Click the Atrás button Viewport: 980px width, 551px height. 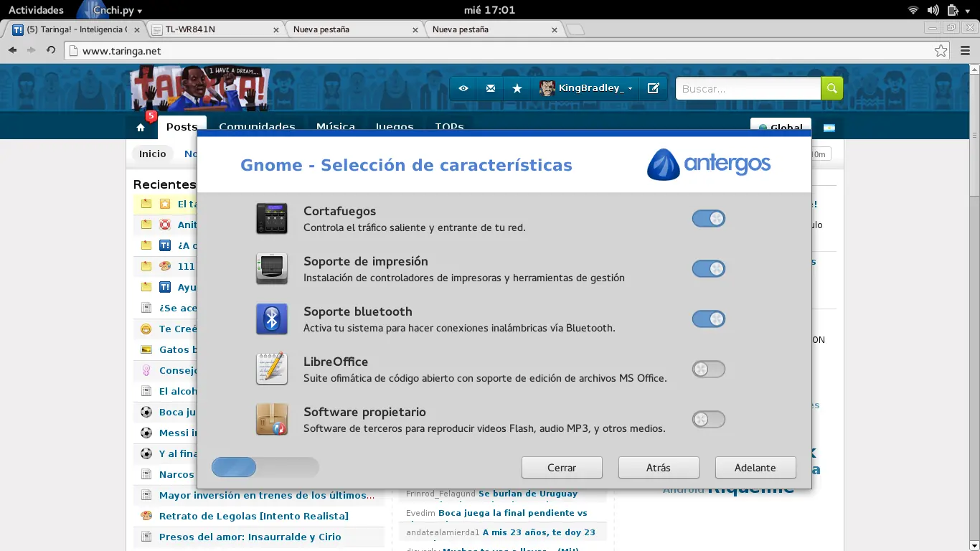pos(659,467)
